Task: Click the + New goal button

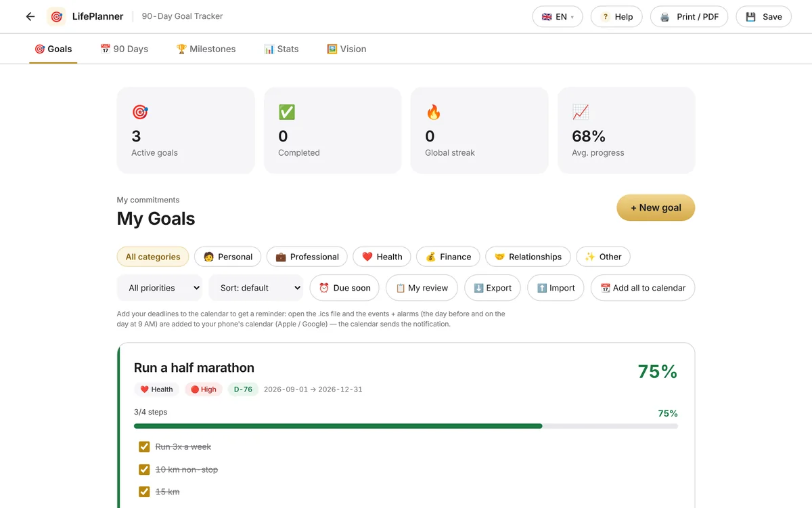Action: coord(656,207)
